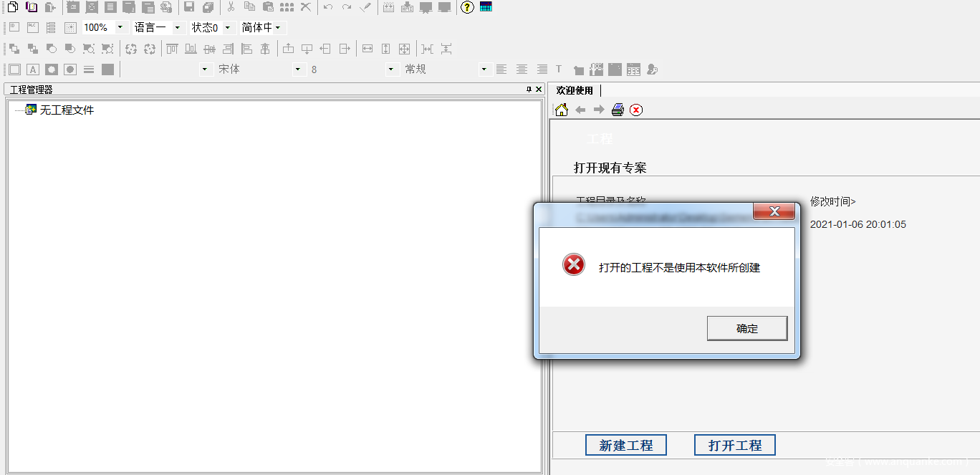
Task: Click the cyan chart monitor icon
Action: pyautogui.click(x=486, y=7)
